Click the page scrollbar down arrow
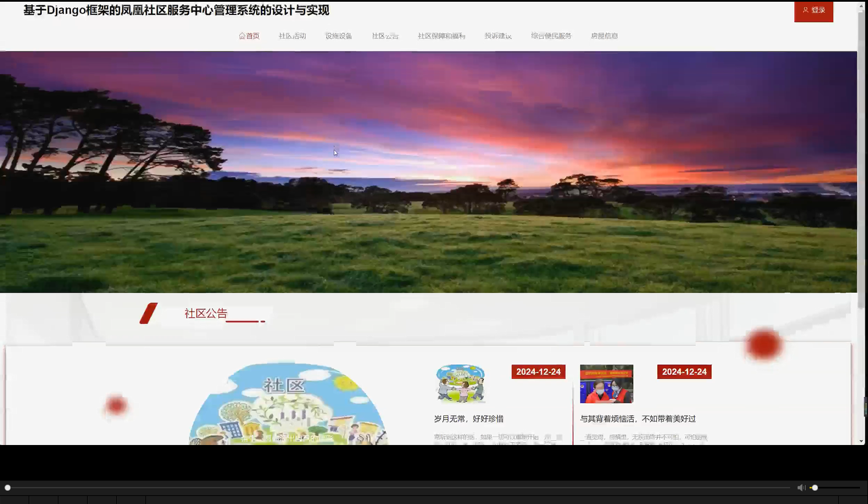 862,441
